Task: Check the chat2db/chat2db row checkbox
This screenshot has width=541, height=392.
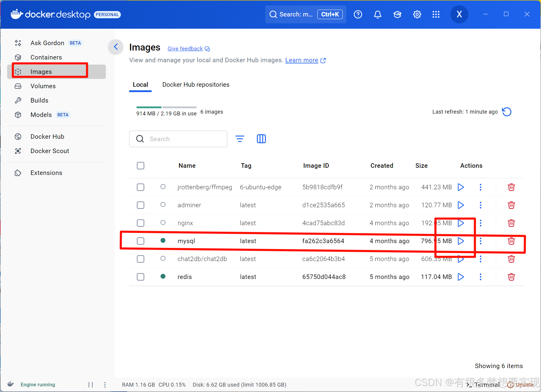Action: 141,259
